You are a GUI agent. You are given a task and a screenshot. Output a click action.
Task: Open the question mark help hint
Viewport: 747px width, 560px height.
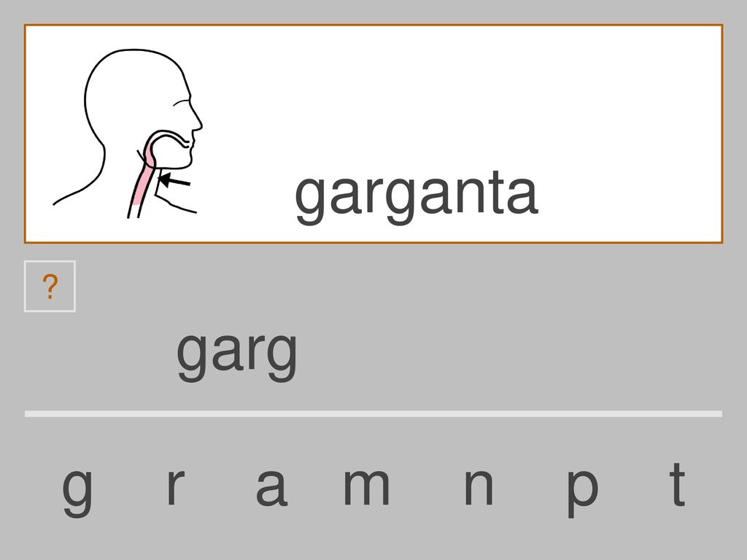tap(50, 286)
